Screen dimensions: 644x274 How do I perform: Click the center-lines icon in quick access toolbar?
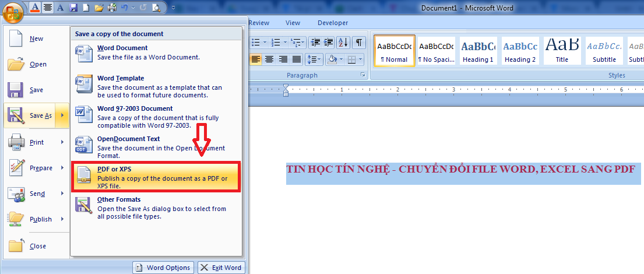pyautogui.click(x=48, y=8)
